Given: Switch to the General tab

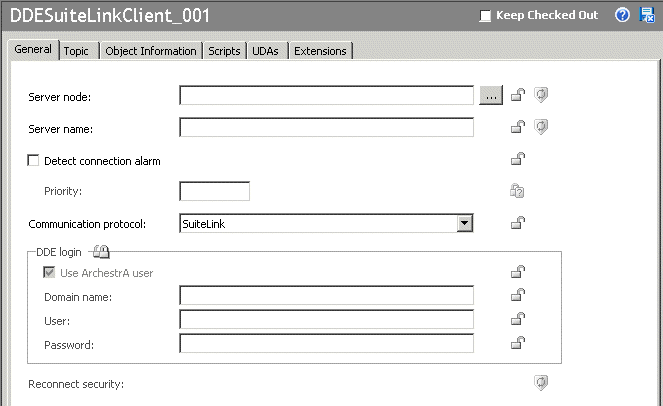Looking at the screenshot, I should pyautogui.click(x=33, y=49).
